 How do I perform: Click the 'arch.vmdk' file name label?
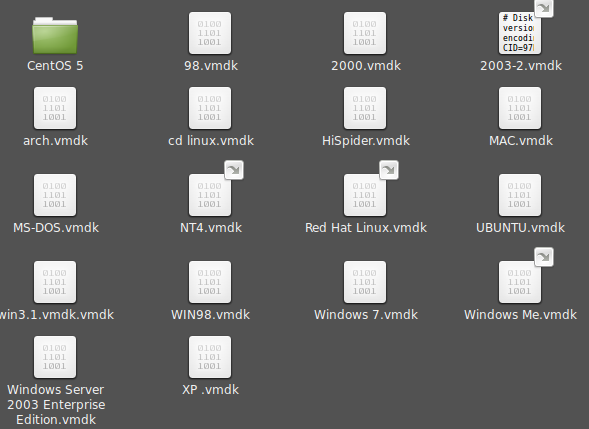(x=55, y=141)
